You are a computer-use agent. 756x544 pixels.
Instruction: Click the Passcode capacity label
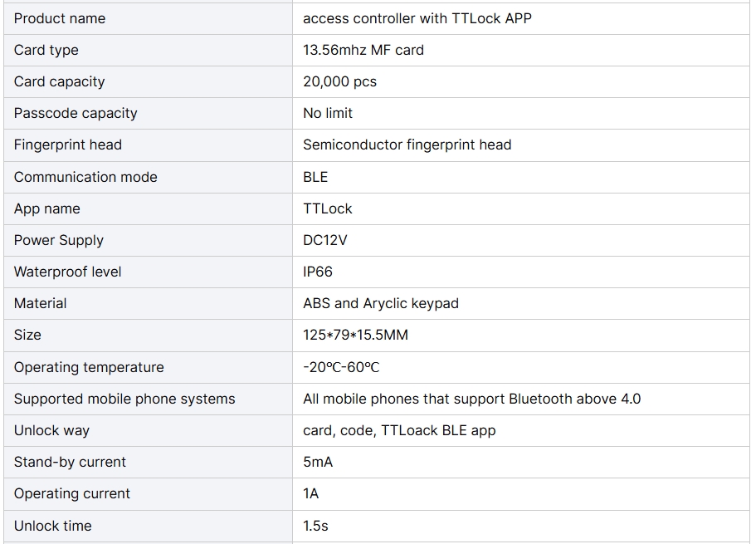pos(76,113)
